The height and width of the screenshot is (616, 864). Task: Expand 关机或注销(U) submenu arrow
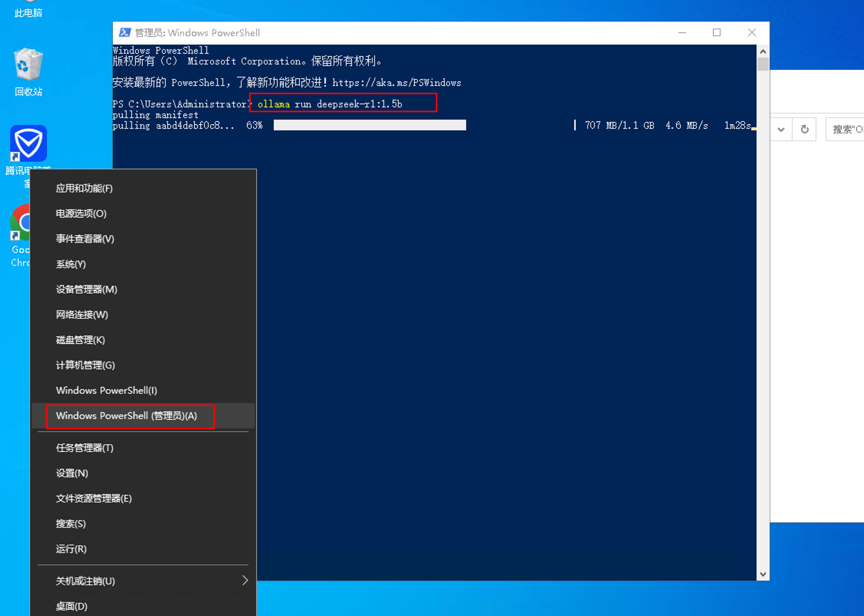tap(245, 580)
